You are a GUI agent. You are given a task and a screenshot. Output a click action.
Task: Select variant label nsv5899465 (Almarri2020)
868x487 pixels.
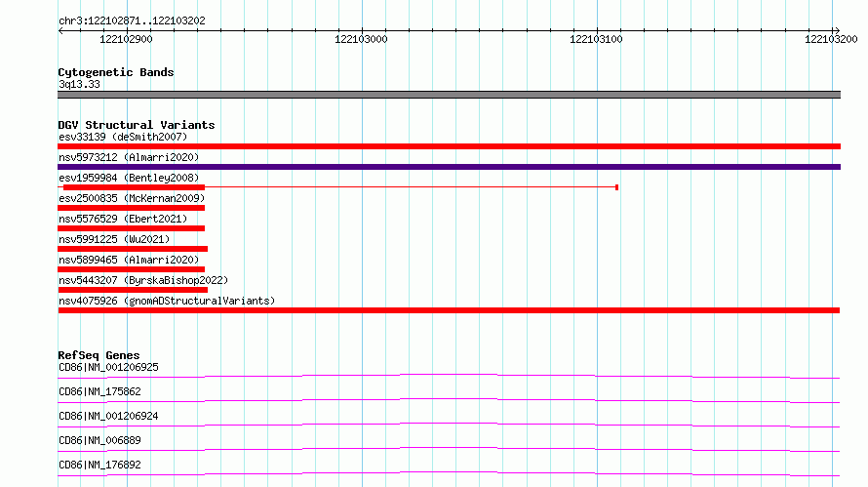click(x=129, y=260)
